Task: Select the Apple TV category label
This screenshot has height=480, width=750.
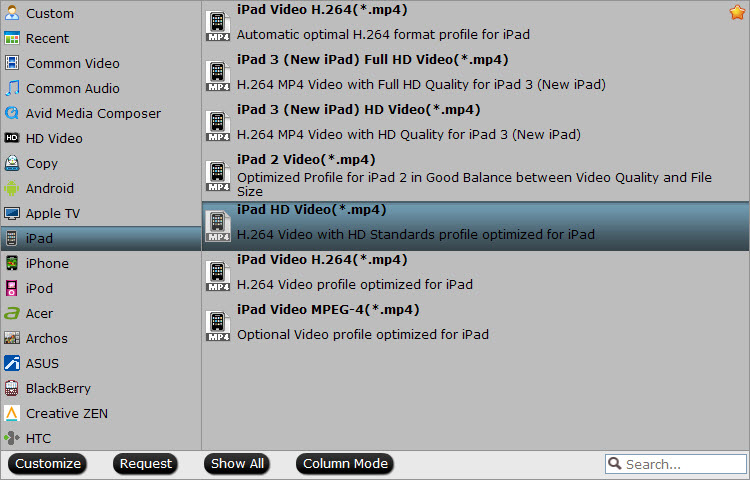Action: point(53,213)
